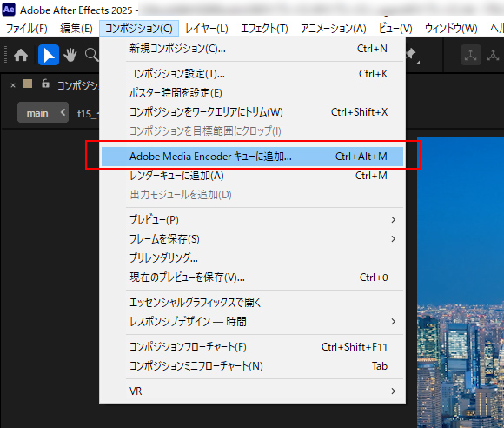
Task: Click the local axis mode icon
Action: 471,55
